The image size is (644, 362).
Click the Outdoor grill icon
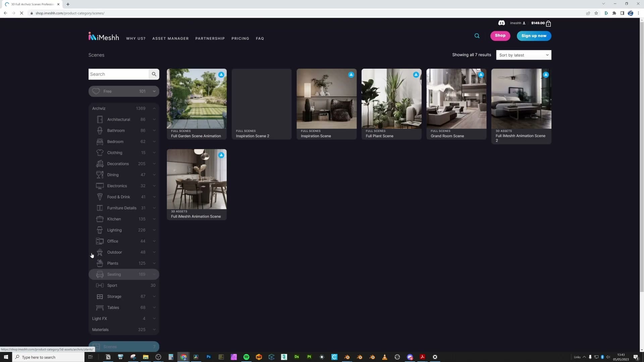(100, 252)
